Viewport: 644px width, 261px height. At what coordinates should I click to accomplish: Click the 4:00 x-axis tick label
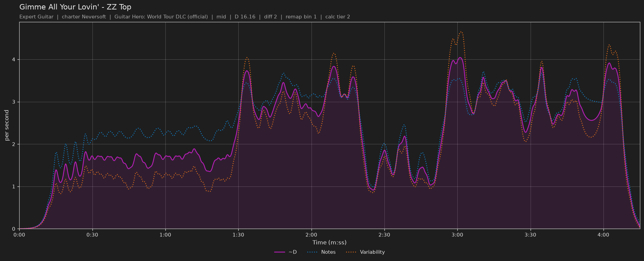pyautogui.click(x=603, y=235)
